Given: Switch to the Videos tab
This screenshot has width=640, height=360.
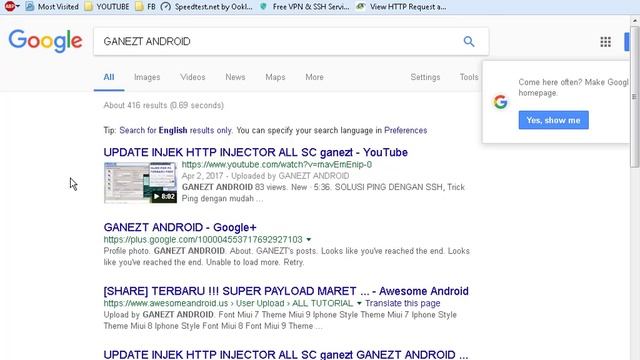Looking at the screenshot, I should coord(193,77).
